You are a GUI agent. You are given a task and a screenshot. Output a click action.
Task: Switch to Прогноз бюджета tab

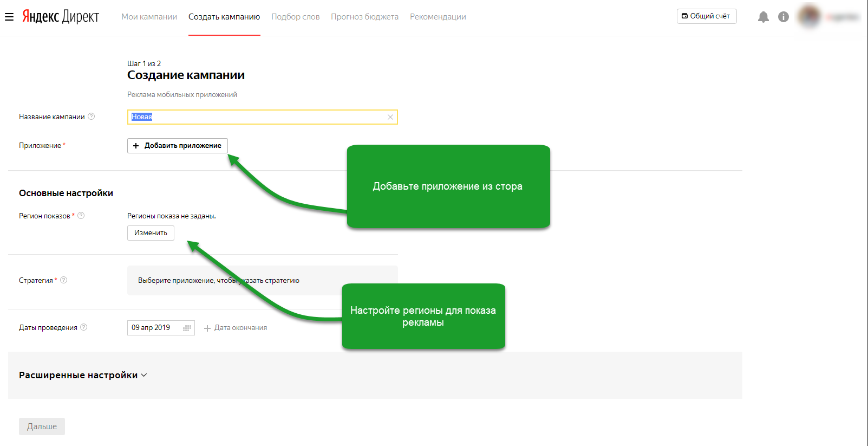(364, 17)
